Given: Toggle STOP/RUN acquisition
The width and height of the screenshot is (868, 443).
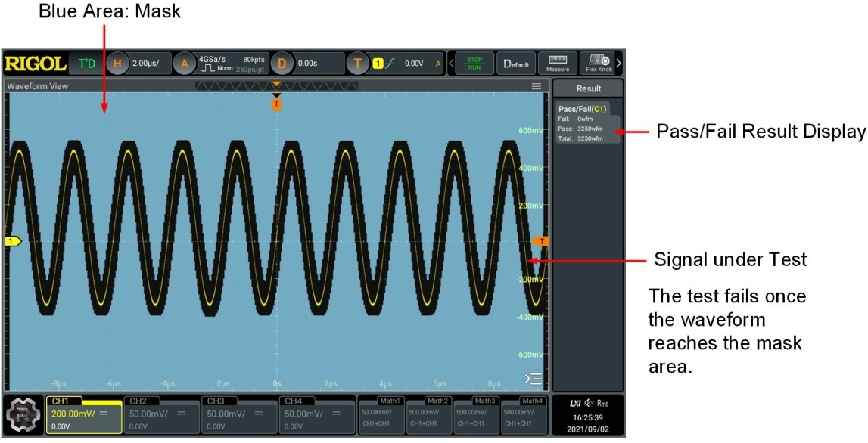Looking at the screenshot, I should click(x=474, y=63).
